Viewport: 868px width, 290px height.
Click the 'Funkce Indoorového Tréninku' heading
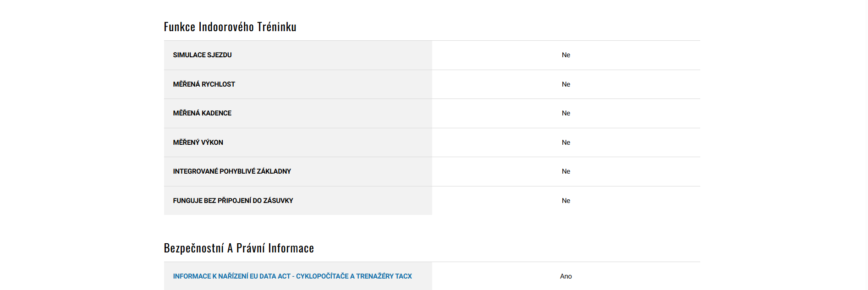(230, 27)
